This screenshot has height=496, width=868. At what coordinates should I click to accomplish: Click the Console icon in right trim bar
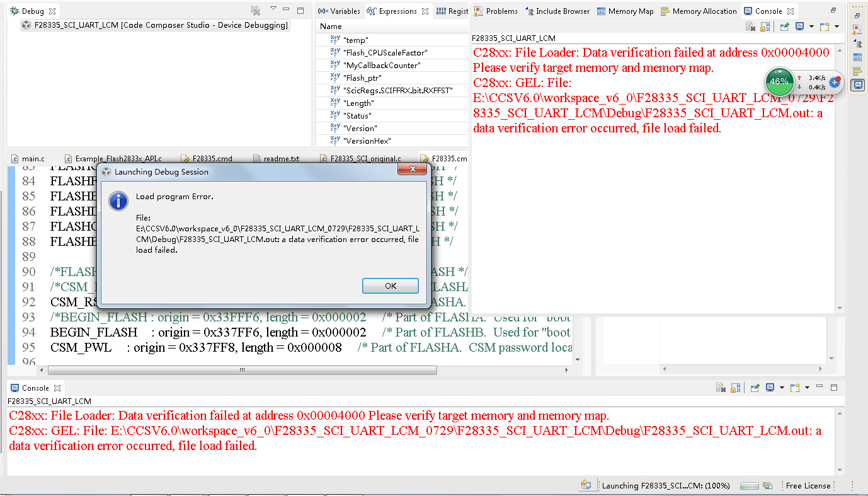[857, 84]
